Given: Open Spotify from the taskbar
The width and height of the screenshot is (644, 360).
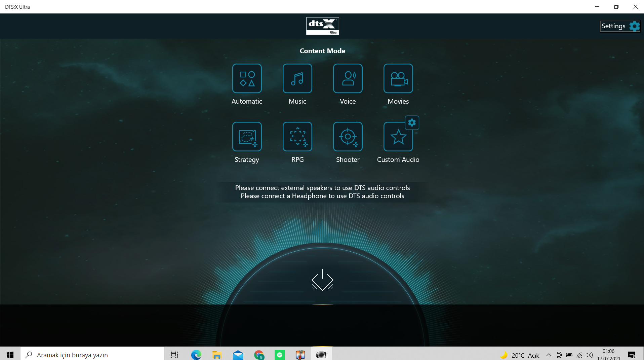Looking at the screenshot, I should click(x=280, y=355).
